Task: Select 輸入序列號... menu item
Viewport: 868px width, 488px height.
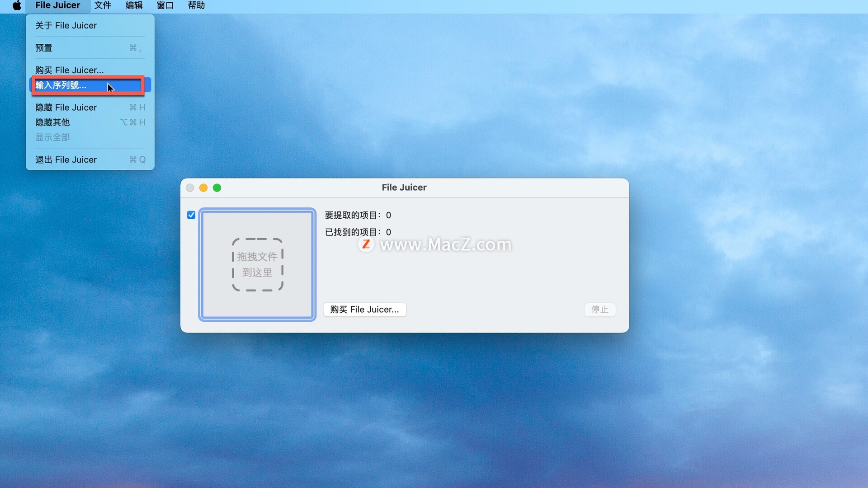Action: coord(61,85)
